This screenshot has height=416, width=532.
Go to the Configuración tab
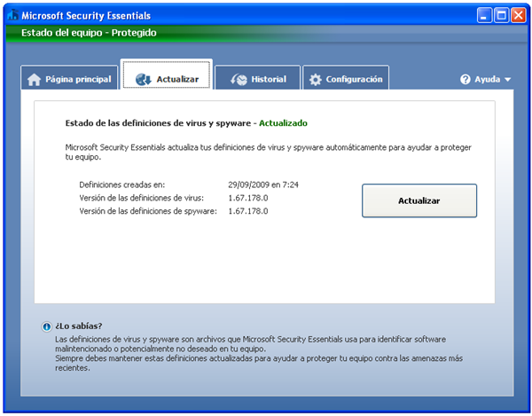pyautogui.click(x=346, y=78)
